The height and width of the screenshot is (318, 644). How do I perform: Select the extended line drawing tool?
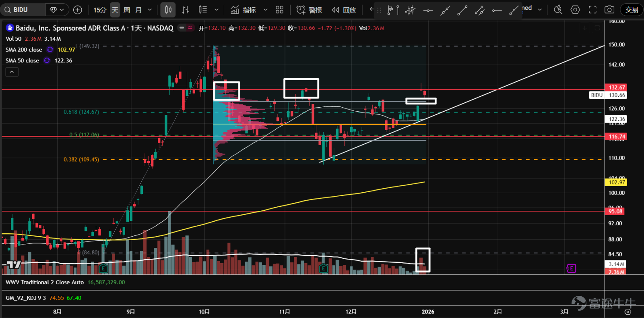(x=445, y=10)
